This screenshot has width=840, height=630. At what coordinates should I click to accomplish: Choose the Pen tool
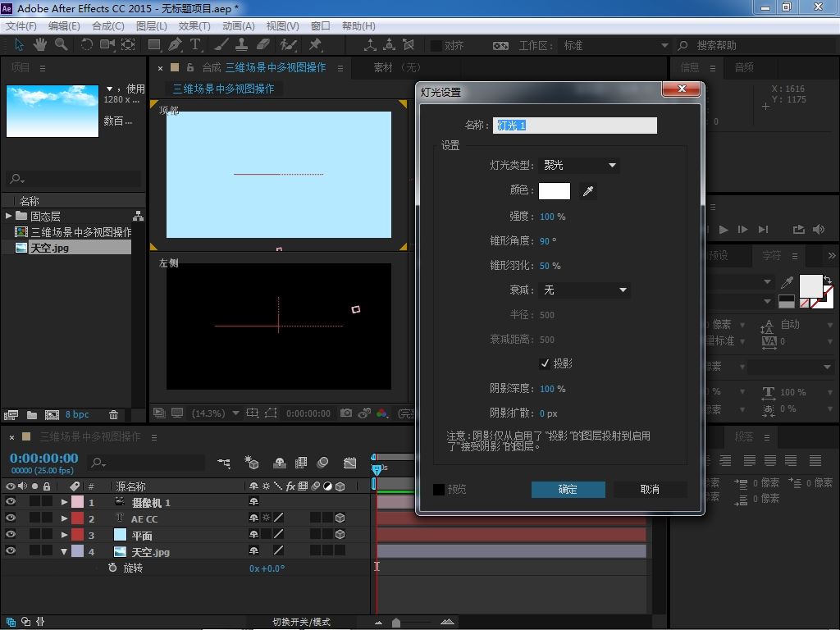[175, 45]
